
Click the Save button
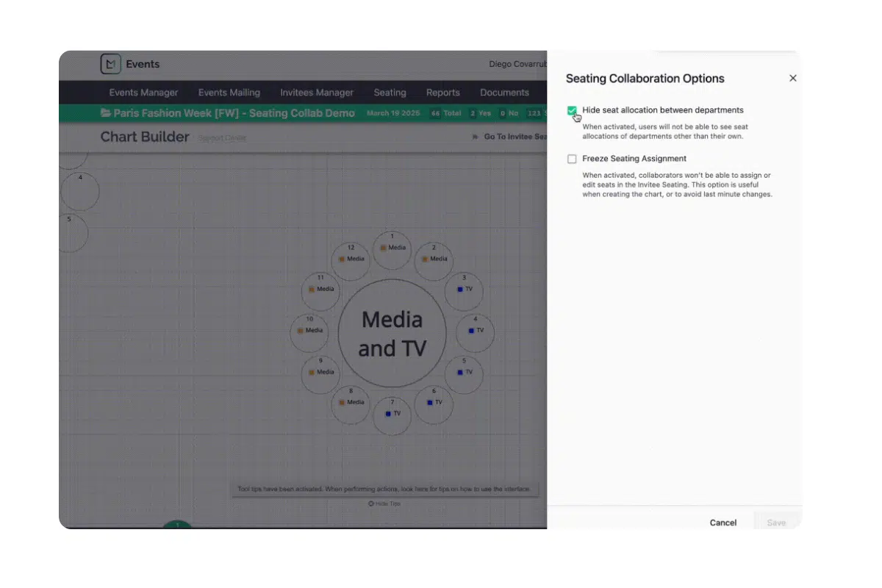point(777,523)
